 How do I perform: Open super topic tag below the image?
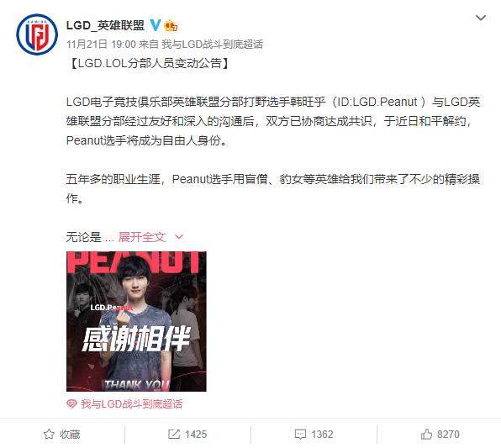131,404
